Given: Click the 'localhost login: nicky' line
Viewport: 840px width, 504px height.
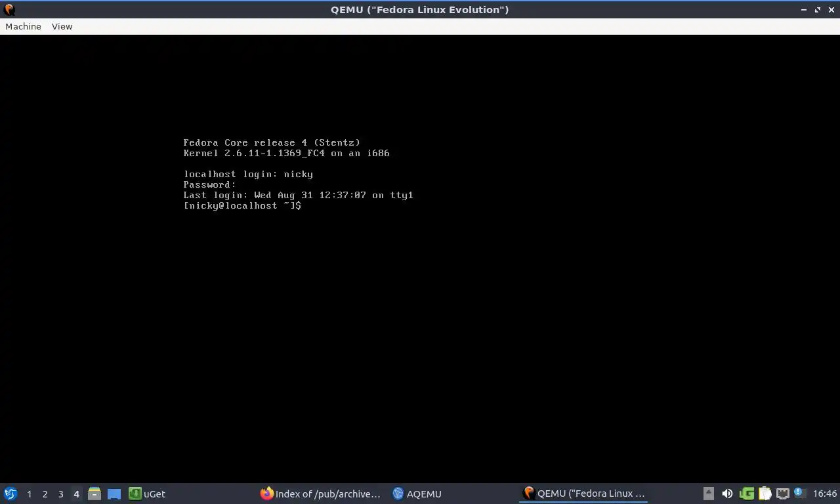Looking at the screenshot, I should point(248,174).
